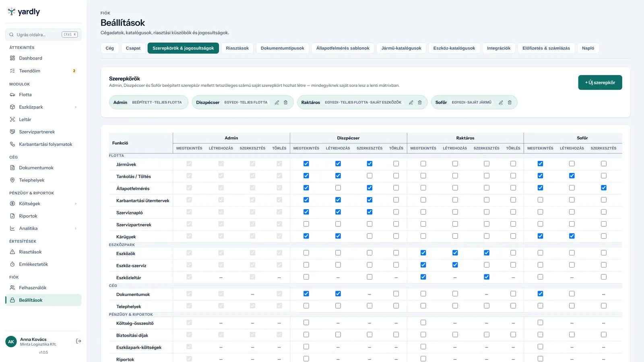Switch to the Csapat tab

(x=133, y=48)
